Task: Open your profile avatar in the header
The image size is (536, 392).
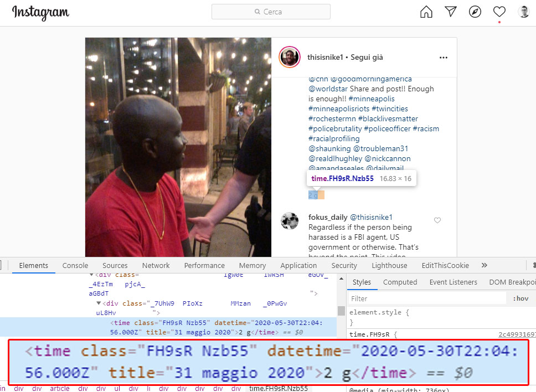Action: click(523, 12)
